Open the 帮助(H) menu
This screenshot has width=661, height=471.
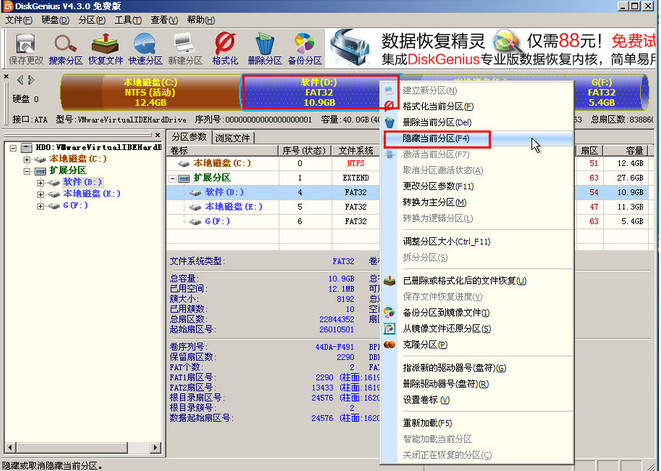(x=201, y=20)
